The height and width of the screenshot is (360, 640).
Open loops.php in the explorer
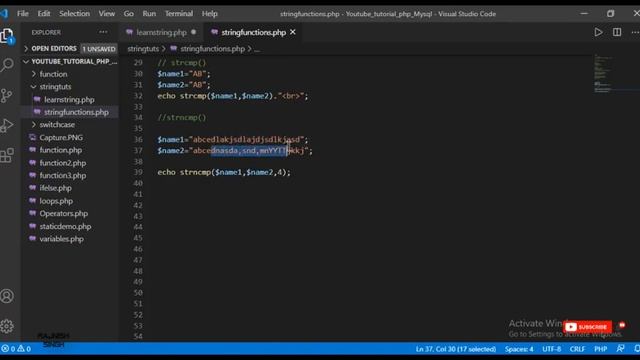(x=56, y=201)
